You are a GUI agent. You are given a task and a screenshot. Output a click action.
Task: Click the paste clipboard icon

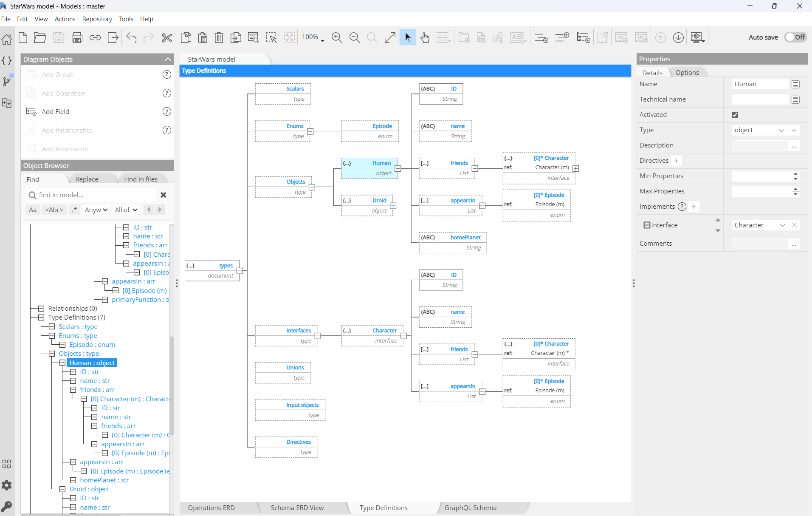point(203,37)
